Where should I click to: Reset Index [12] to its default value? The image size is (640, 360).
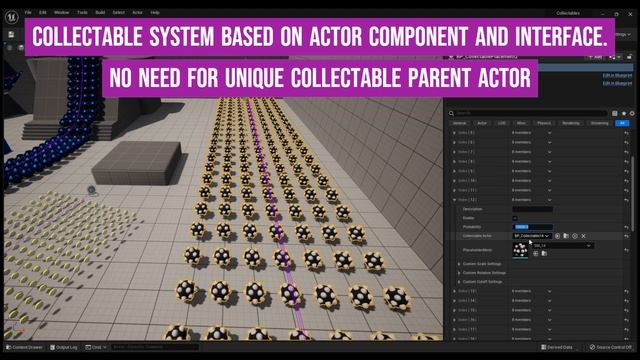627,200
